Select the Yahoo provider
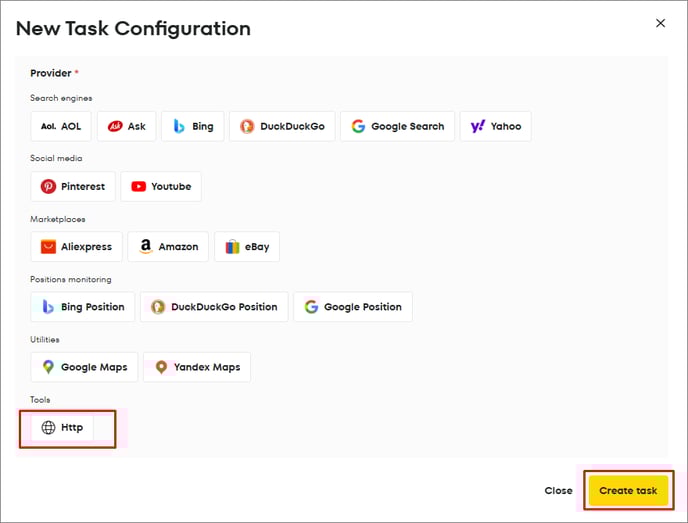688x523 pixels. tap(495, 127)
